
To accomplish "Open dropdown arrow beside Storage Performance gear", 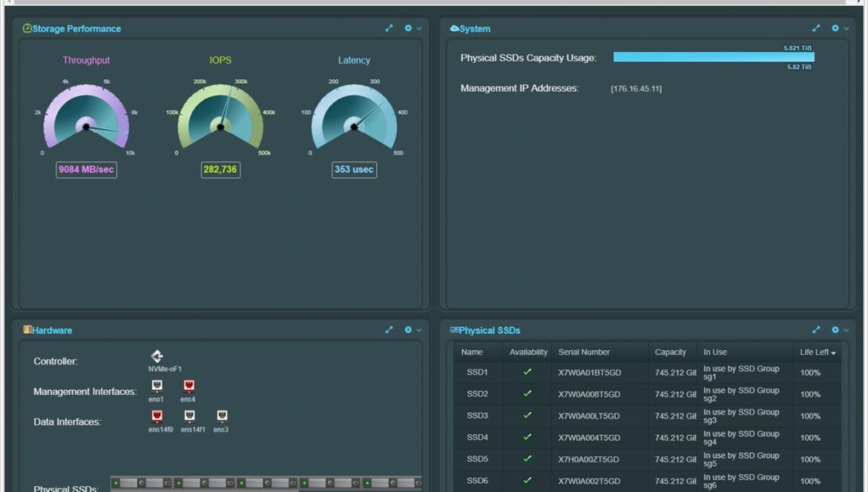I will click(x=419, y=29).
